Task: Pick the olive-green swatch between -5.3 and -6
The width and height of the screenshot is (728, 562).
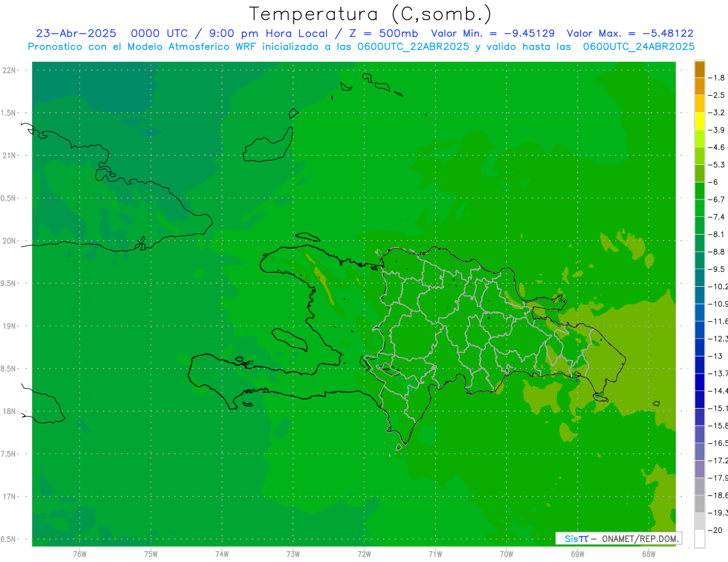Action: (x=699, y=173)
